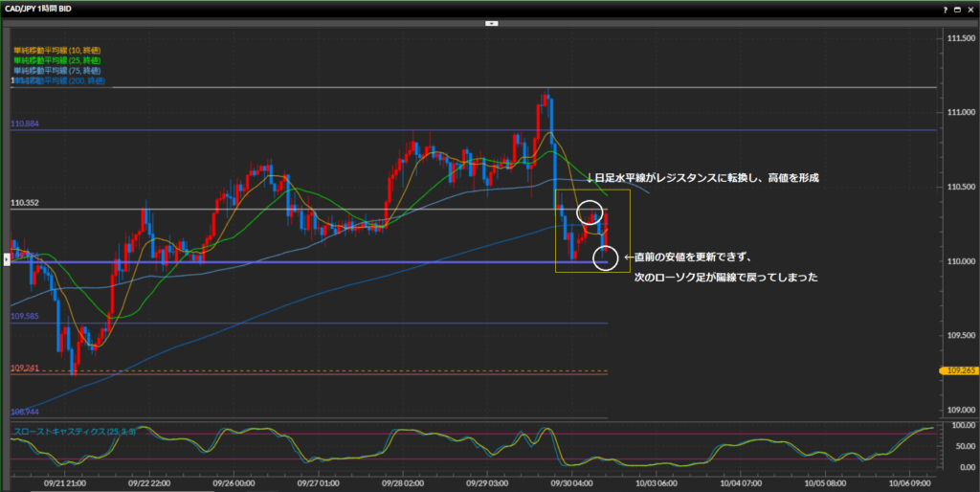Click the 111.000 price axis label
The width and height of the screenshot is (980, 492).
click(960, 113)
